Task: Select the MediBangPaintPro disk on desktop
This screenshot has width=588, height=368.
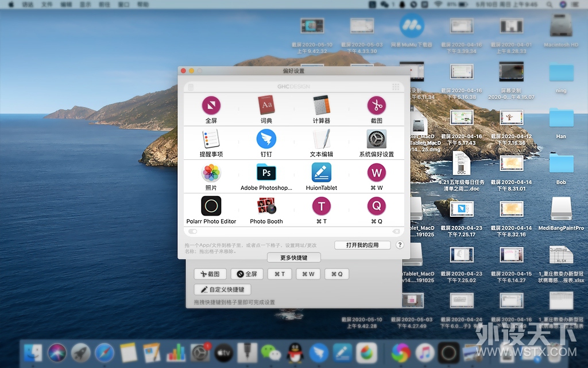Action: pyautogui.click(x=561, y=214)
